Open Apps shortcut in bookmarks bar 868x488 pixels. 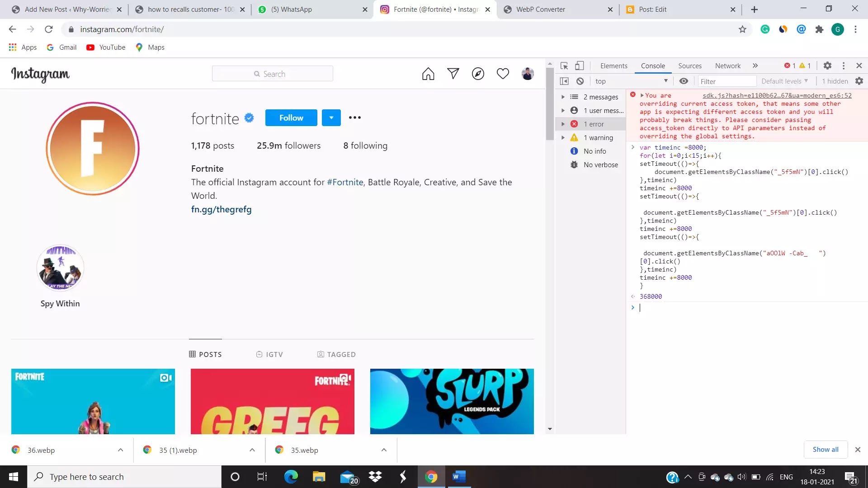(x=23, y=47)
